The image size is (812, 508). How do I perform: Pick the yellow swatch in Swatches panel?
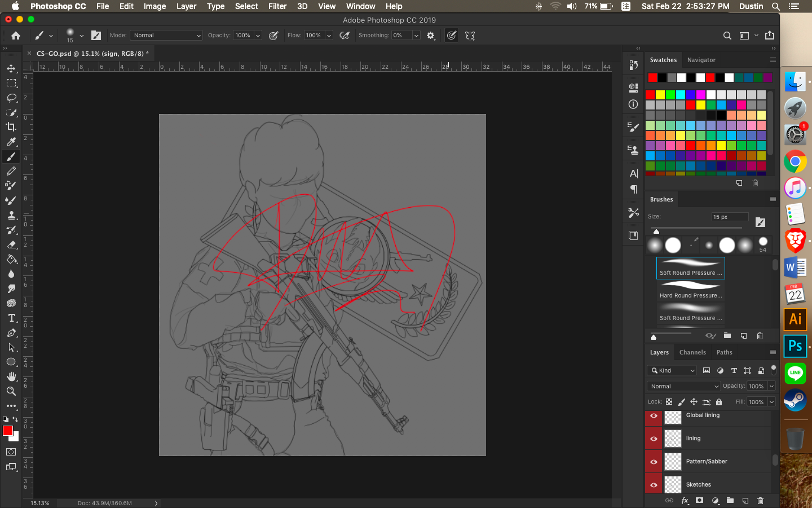(660, 95)
